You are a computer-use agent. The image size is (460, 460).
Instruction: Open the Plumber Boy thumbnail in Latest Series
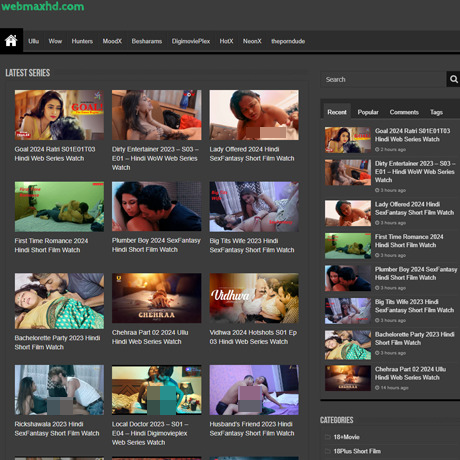(x=157, y=206)
